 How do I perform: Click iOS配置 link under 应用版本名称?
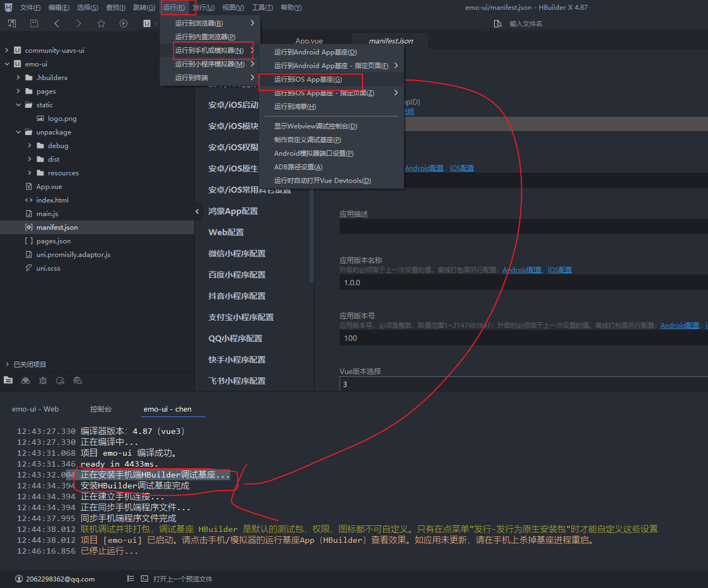(x=559, y=270)
